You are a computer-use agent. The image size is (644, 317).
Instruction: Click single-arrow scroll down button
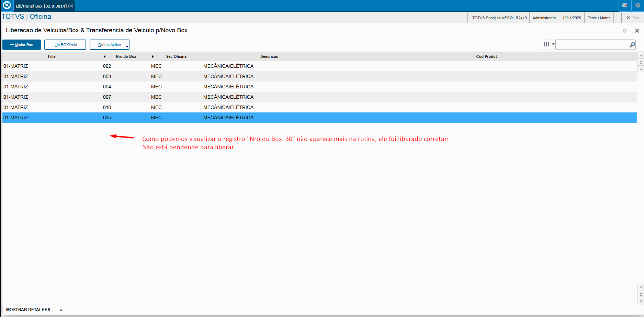click(x=641, y=287)
